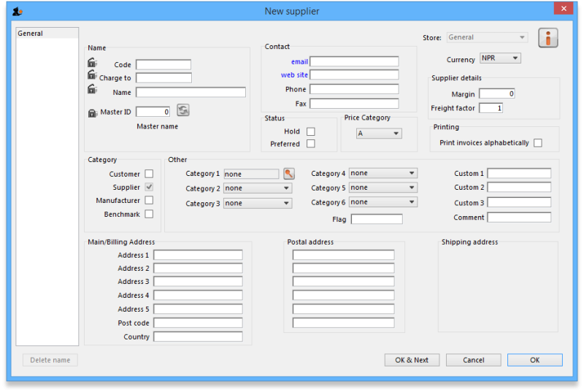The width and height of the screenshot is (584, 392).
Task: Click the lock icon beside Name
Action: [92, 89]
